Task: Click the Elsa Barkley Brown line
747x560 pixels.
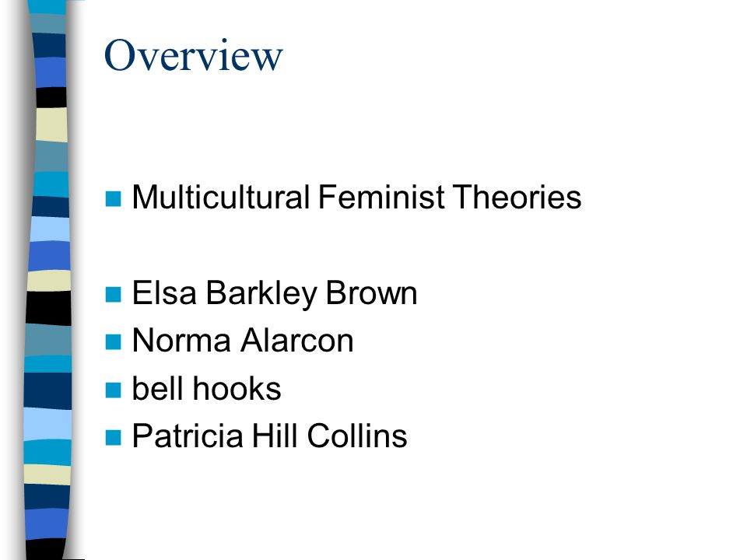Action: pyautogui.click(x=275, y=293)
